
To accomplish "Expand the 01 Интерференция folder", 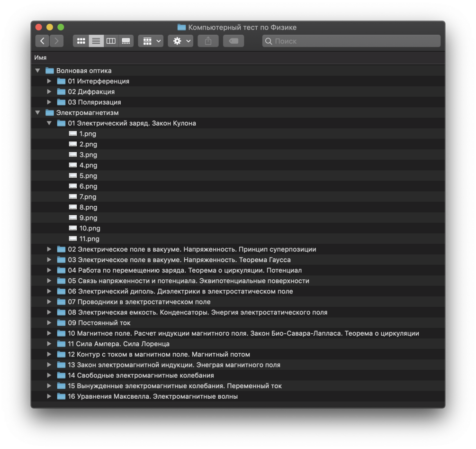I will coord(49,81).
